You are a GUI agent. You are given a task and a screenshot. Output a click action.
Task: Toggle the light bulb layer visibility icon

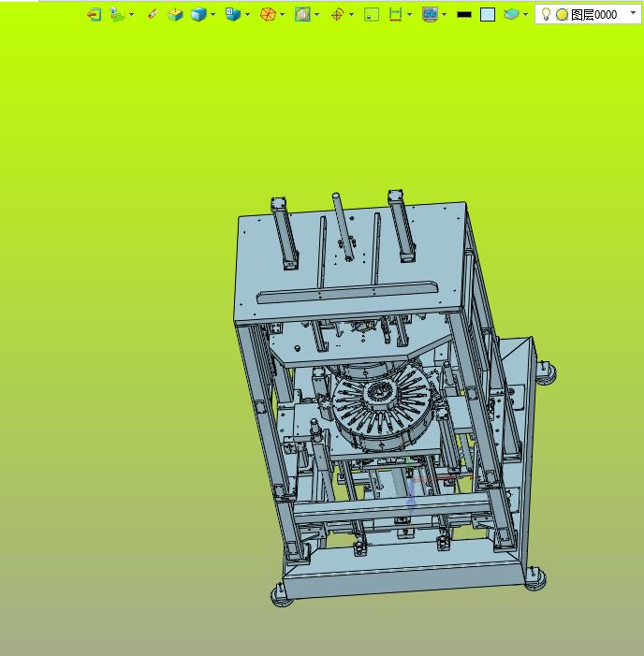(x=546, y=14)
